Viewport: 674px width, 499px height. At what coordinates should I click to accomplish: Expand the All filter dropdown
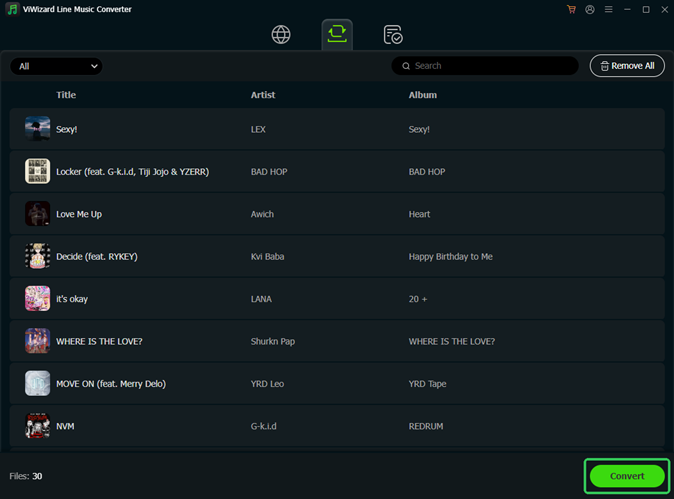(56, 66)
